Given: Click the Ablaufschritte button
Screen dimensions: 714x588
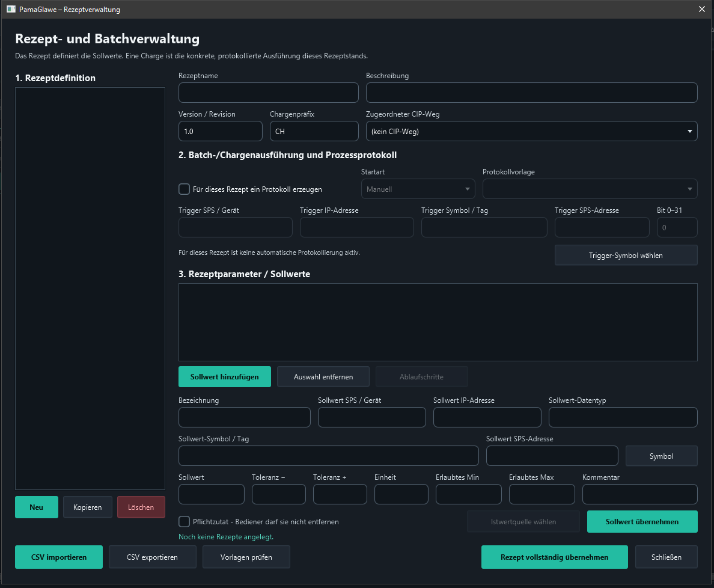Looking at the screenshot, I should point(422,376).
